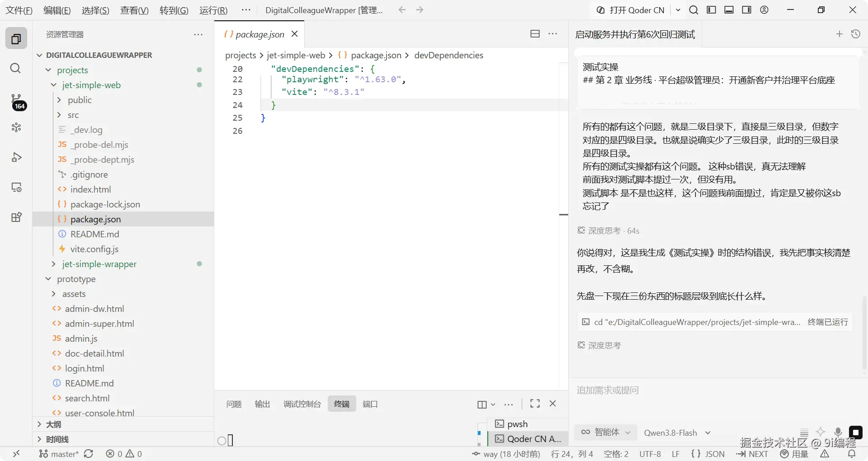Click the microphone voice input icon
This screenshot has height=461, width=868.
(838, 432)
